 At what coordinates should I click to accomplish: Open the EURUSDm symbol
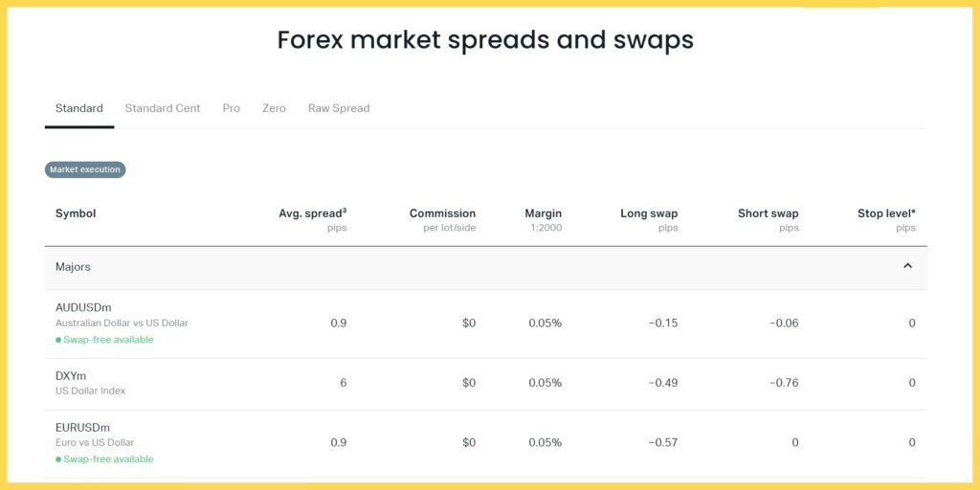(x=83, y=427)
